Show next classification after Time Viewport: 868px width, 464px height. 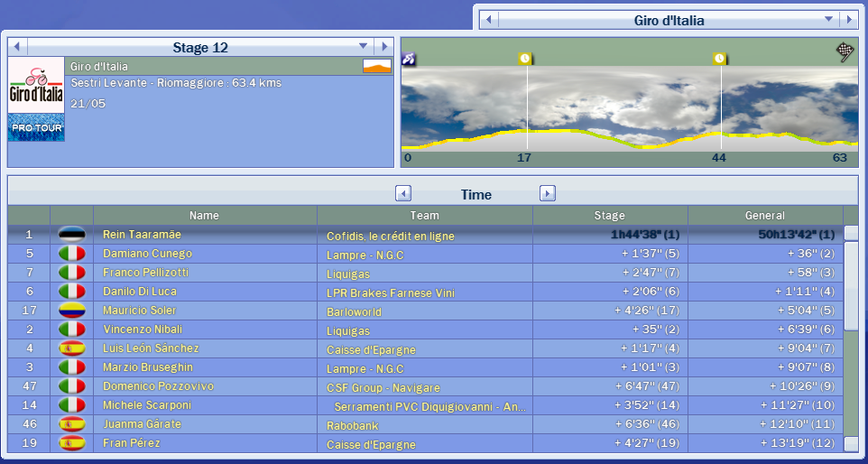(x=548, y=193)
